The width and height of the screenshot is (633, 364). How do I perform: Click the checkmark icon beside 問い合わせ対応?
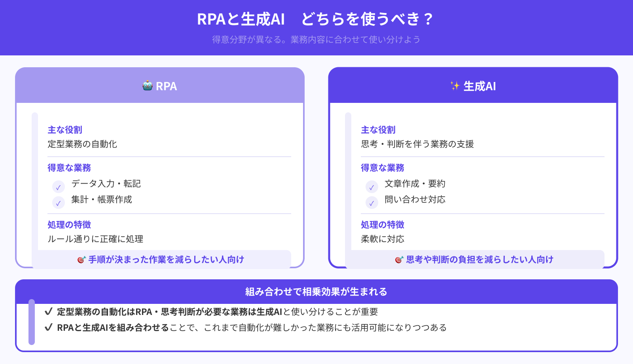[x=371, y=202]
